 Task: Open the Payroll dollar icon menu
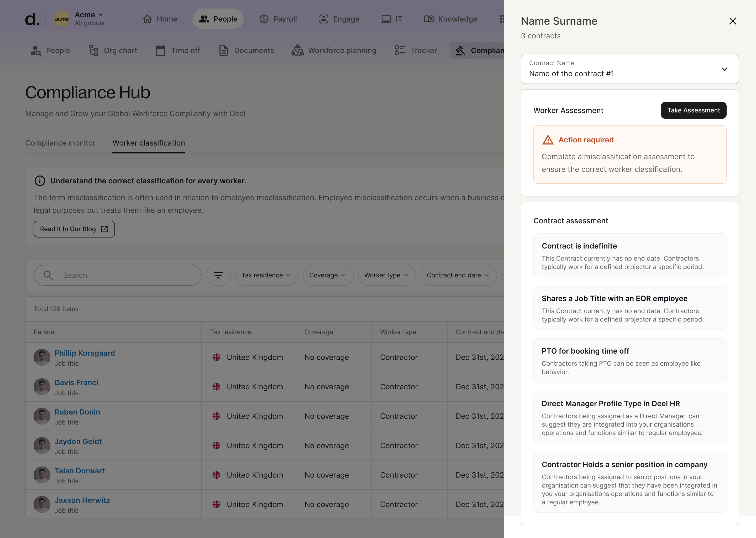264,19
